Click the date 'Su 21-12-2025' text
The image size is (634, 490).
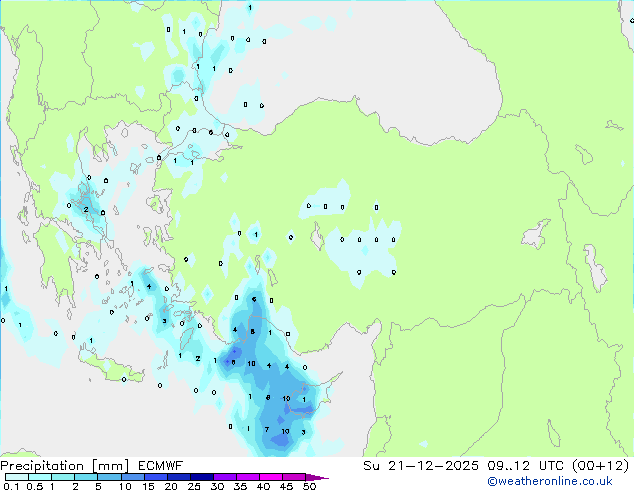pyautogui.click(x=421, y=466)
